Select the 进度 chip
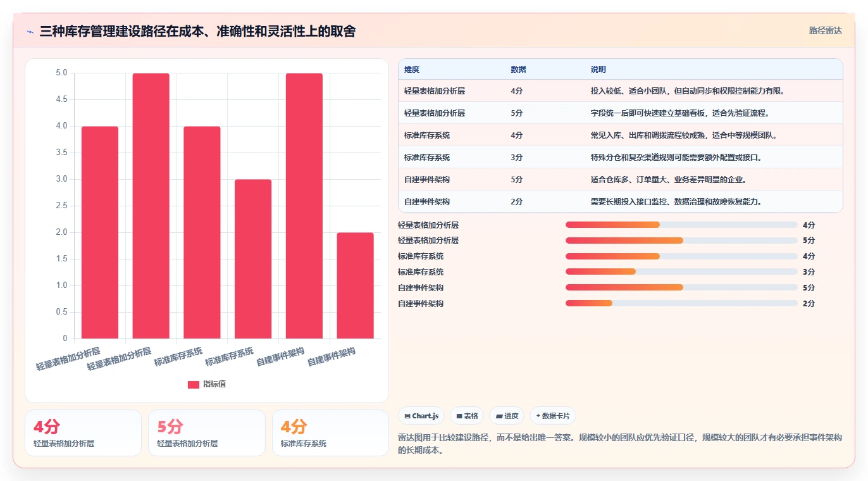This screenshot has width=868, height=481. [x=507, y=416]
